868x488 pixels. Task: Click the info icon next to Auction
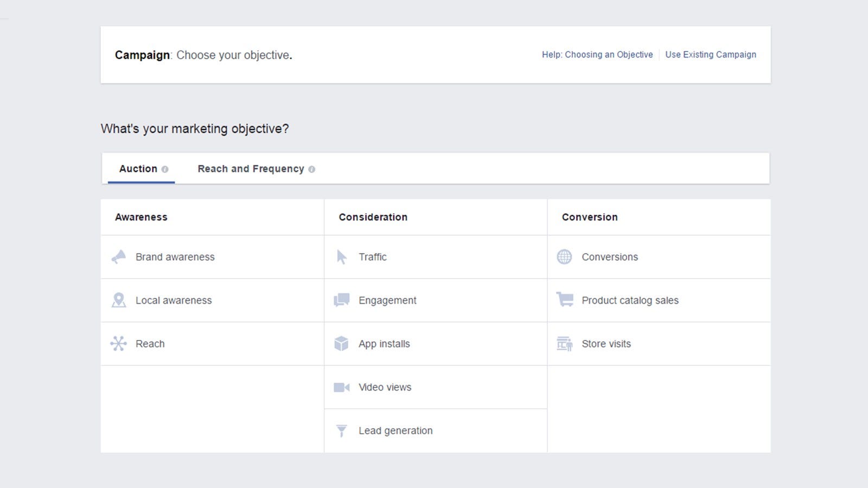[x=165, y=169]
